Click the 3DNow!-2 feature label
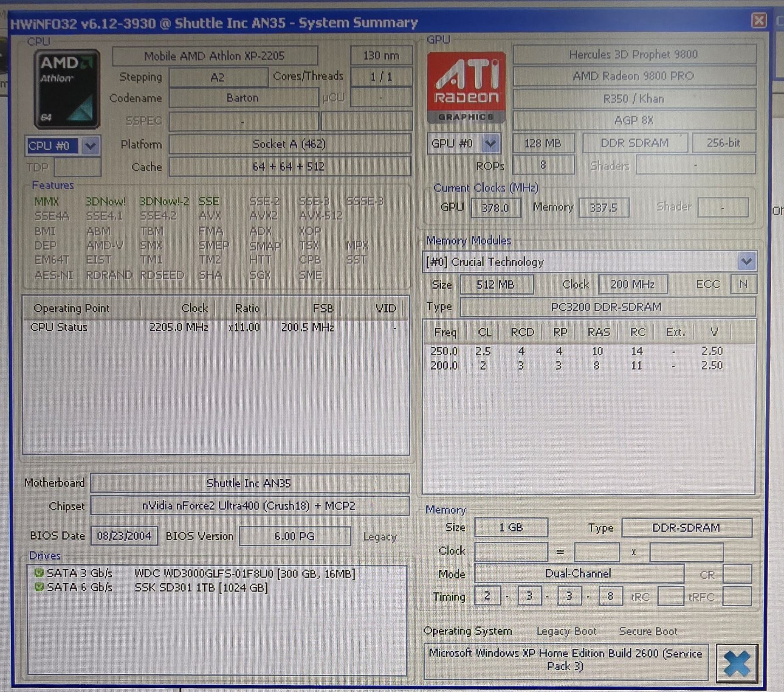Image resolution: width=784 pixels, height=692 pixels. coord(164,201)
